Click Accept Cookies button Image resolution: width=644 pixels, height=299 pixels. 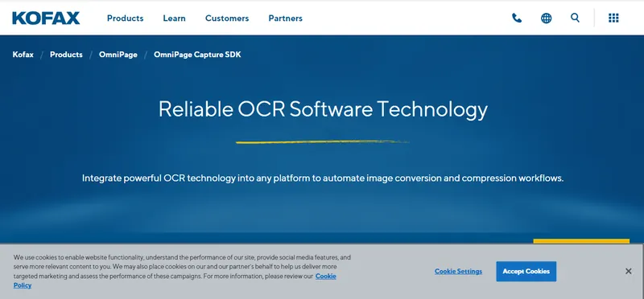coord(526,272)
